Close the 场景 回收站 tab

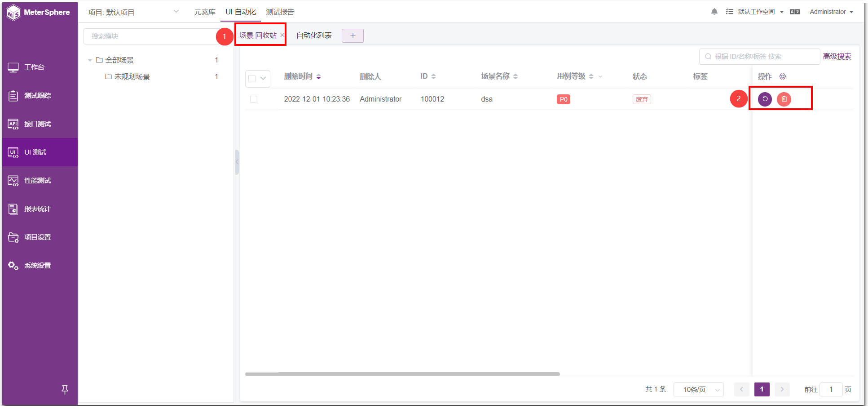[282, 35]
